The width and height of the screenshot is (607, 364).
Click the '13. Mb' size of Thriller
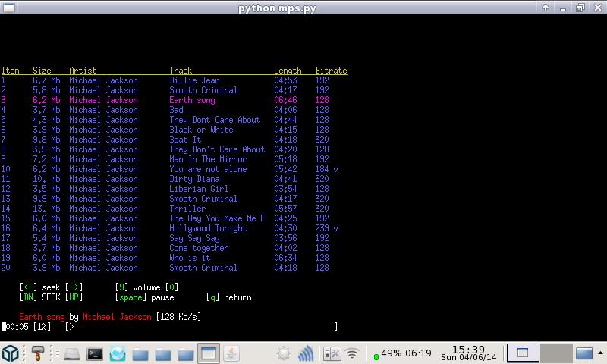pyautogui.click(x=46, y=209)
